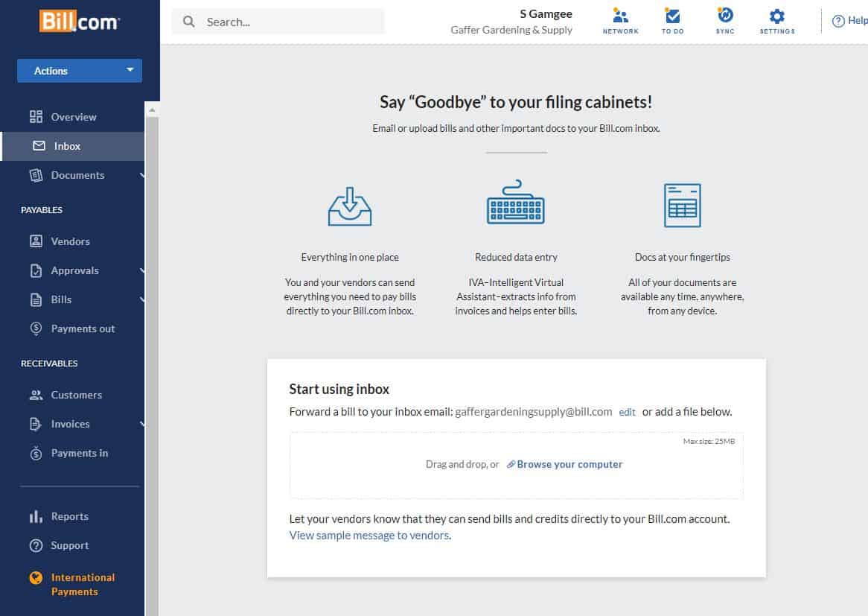Click the Invoices icon in sidebar
Viewport: 868px width, 616px height.
pyautogui.click(x=36, y=424)
